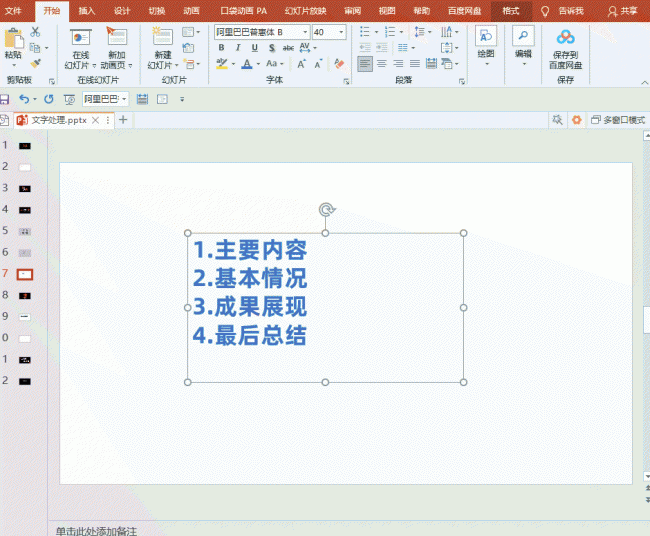This screenshot has height=536, width=650.
Task: Click the Paste clipboard icon
Action: pyautogui.click(x=13, y=38)
